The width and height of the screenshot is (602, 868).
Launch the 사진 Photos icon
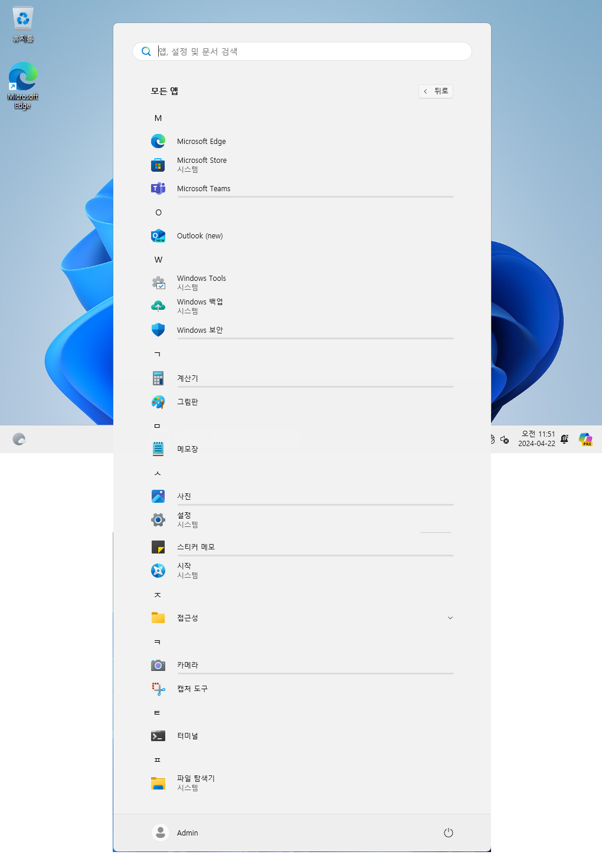(158, 496)
